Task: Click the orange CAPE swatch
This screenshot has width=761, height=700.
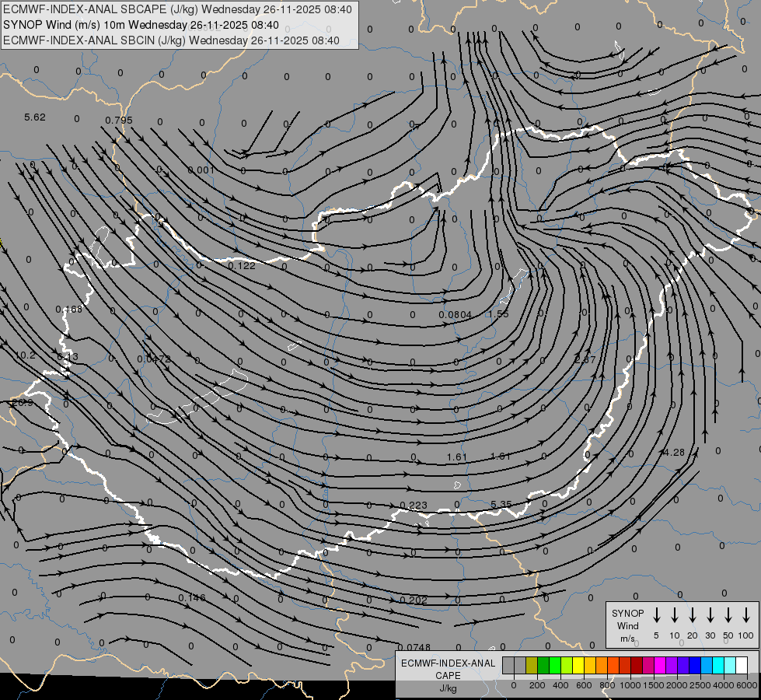Action: pos(602,665)
